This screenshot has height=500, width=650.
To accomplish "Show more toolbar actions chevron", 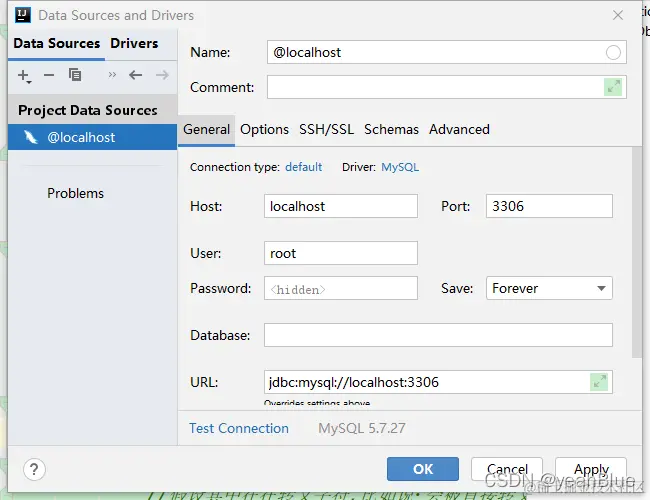I will click(112, 75).
